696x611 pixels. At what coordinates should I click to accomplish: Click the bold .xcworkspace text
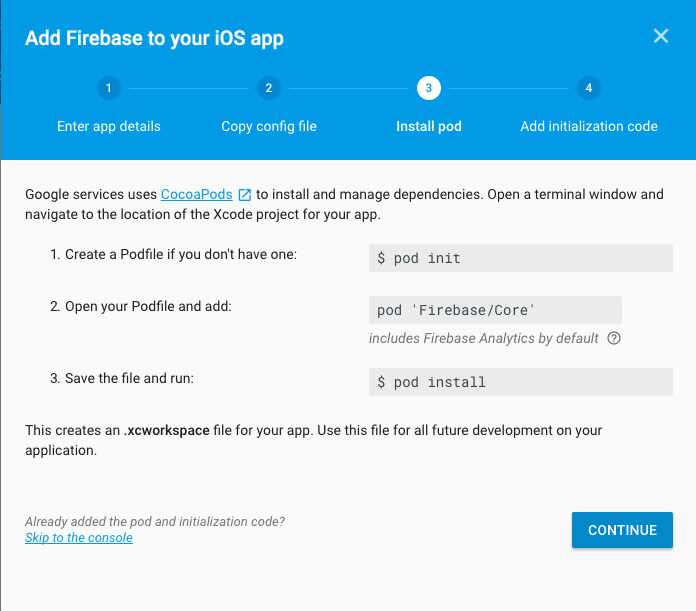tap(166, 431)
